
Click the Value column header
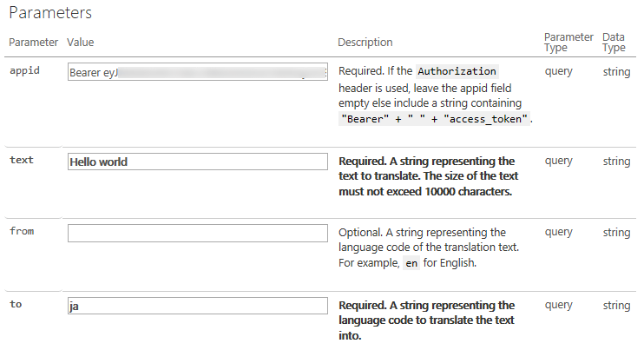80,42
